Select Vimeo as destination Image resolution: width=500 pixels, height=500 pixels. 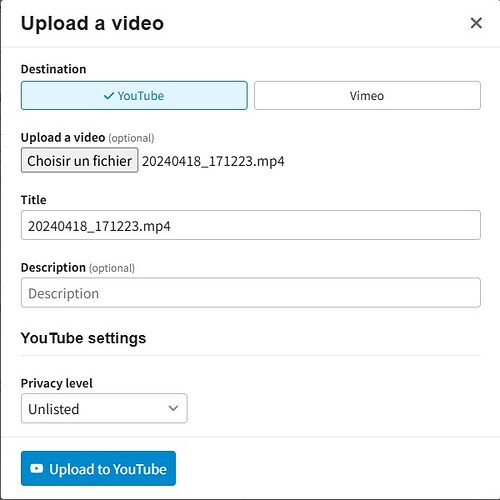tap(367, 96)
